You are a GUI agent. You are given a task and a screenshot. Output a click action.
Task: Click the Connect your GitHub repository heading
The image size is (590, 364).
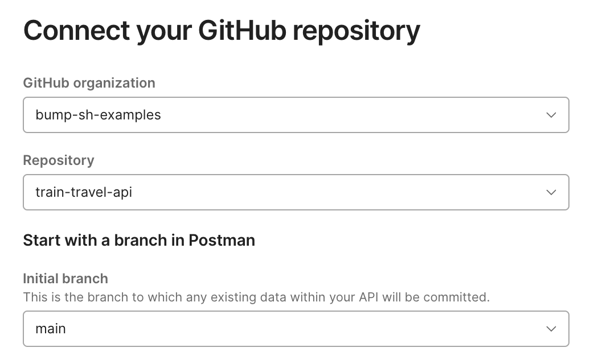[221, 31]
